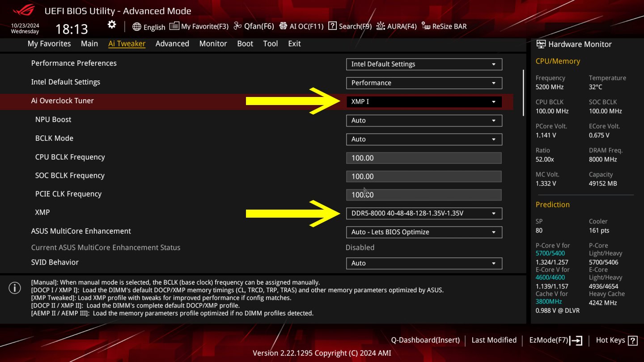The image size is (644, 362).
Task: Click the NPU Boost label
Action: tap(53, 120)
